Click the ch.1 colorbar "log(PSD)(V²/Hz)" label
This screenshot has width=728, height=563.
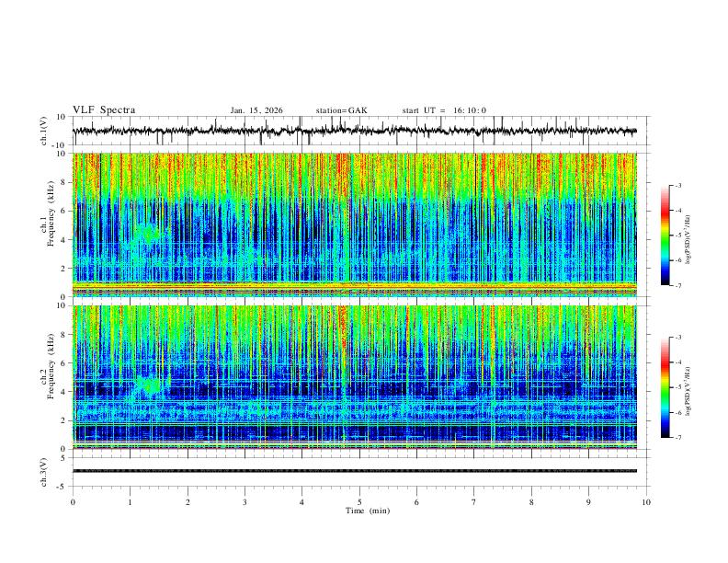point(688,240)
